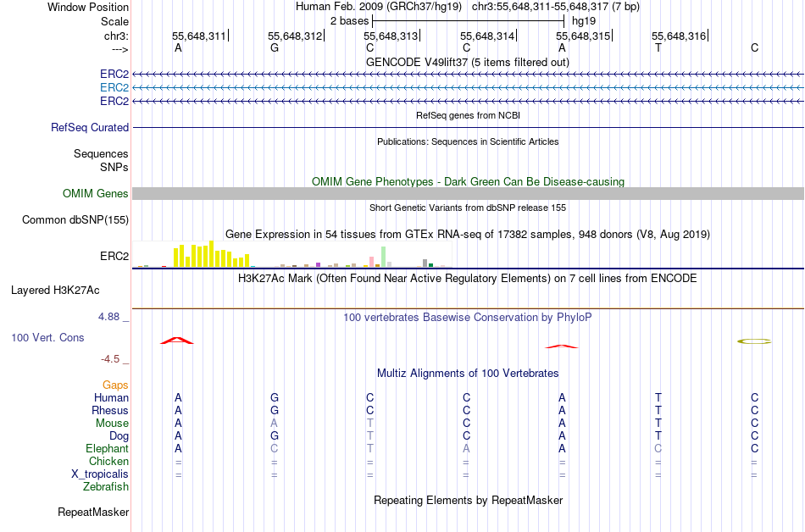Click the purple bar in GTEx chart

pyautogui.click(x=319, y=264)
